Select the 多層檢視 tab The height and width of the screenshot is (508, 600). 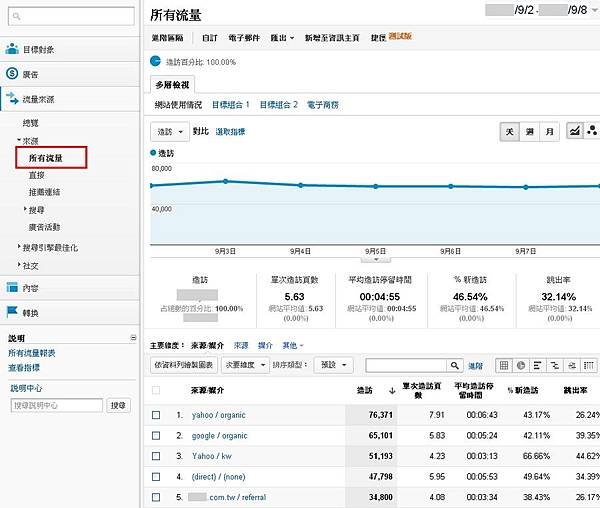pos(172,85)
